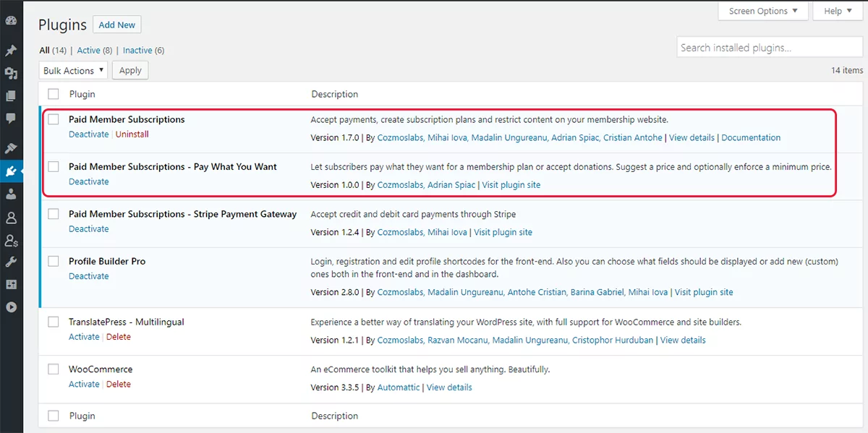Viewport: 868px width, 433px height.
Task: Open the Media library sidebar icon
Action: point(11,73)
